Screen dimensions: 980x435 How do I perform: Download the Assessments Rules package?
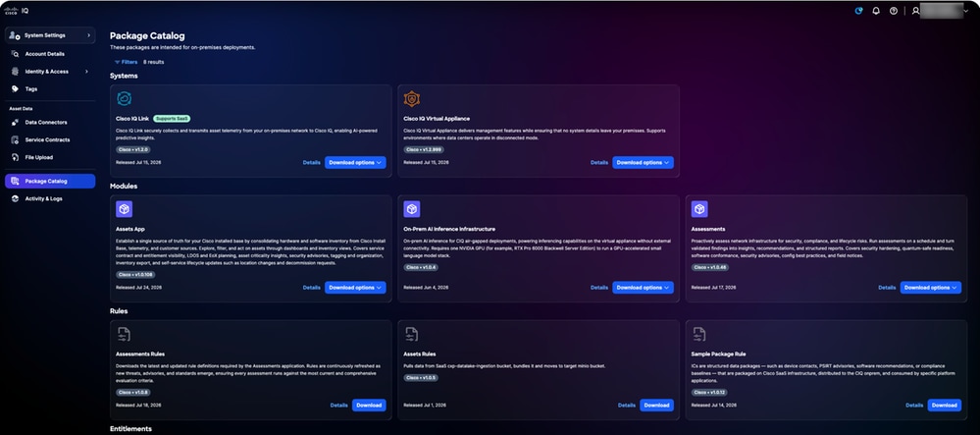click(x=369, y=406)
